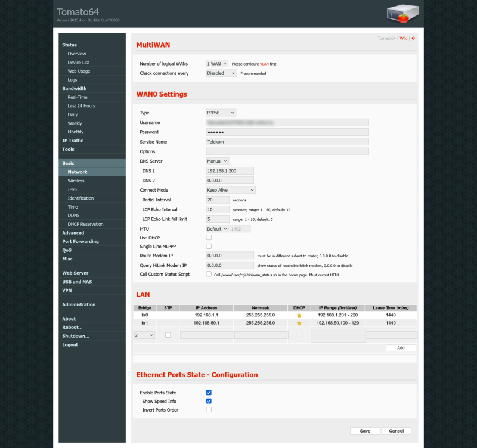Open the Overview status page
Viewport: 477px width, 448px height.
(77, 54)
